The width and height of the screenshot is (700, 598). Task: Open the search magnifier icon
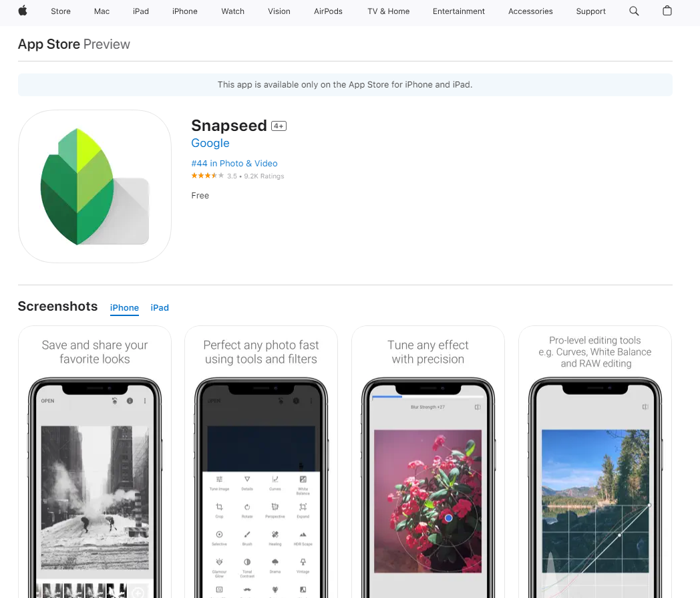click(634, 11)
